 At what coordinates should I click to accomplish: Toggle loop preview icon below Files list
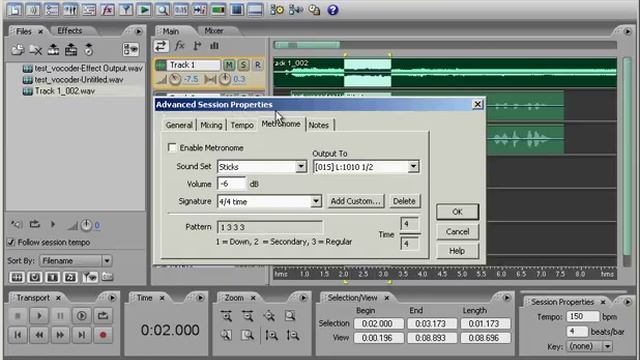coord(35,224)
